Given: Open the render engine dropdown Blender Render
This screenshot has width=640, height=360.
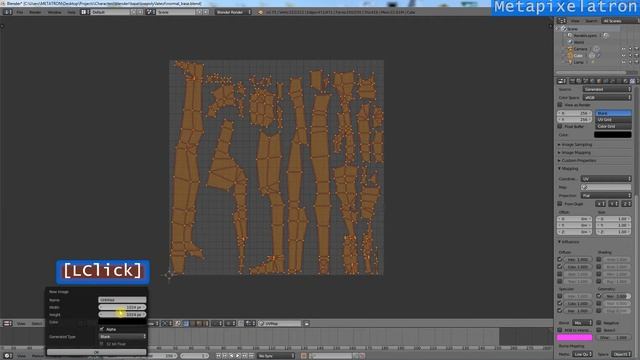Looking at the screenshot, I should click(233, 12).
